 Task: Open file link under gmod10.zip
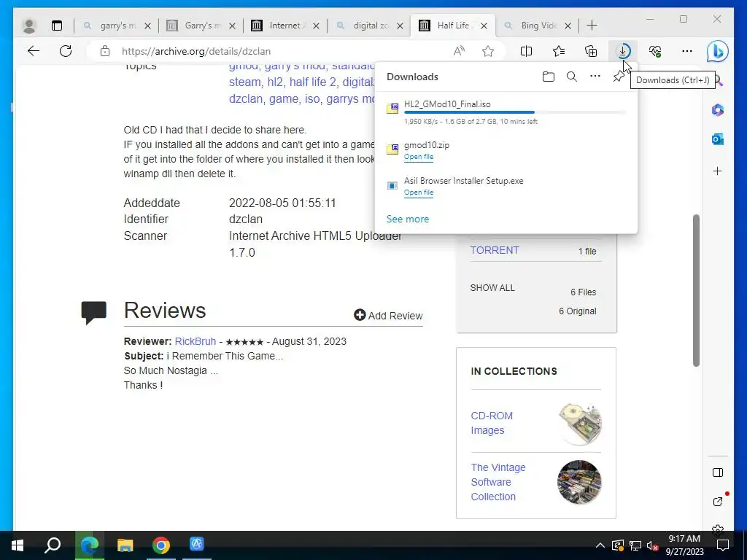(419, 157)
